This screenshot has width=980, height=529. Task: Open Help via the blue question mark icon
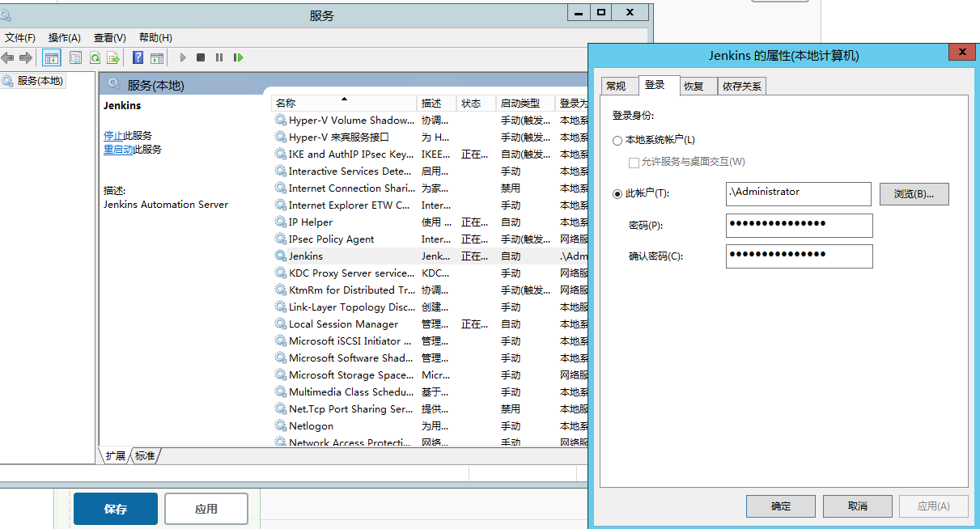click(138, 57)
